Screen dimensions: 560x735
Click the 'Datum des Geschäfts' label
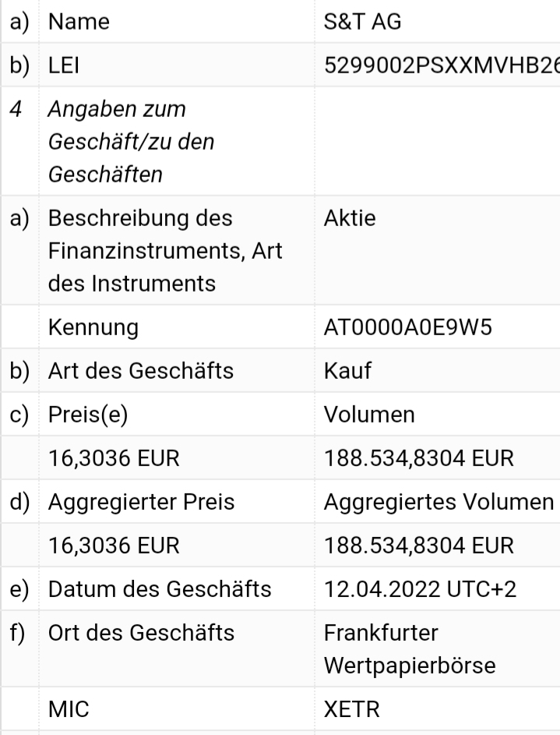pyautogui.click(x=160, y=588)
